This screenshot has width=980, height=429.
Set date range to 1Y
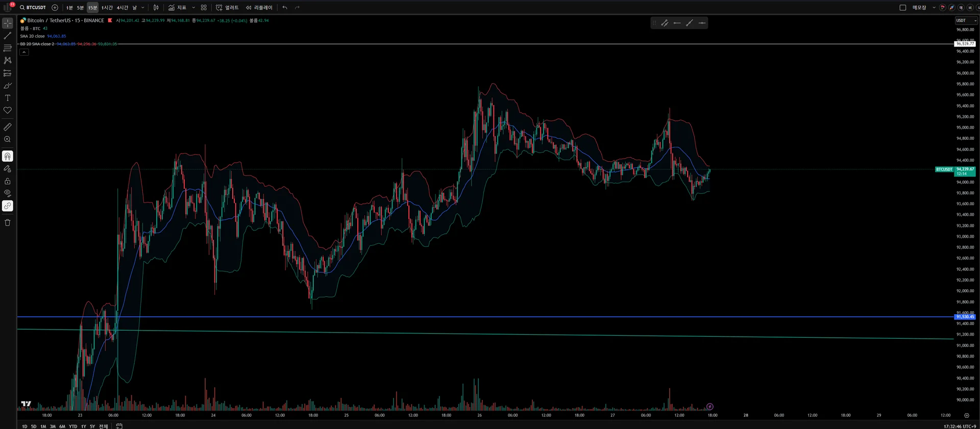coord(84,426)
